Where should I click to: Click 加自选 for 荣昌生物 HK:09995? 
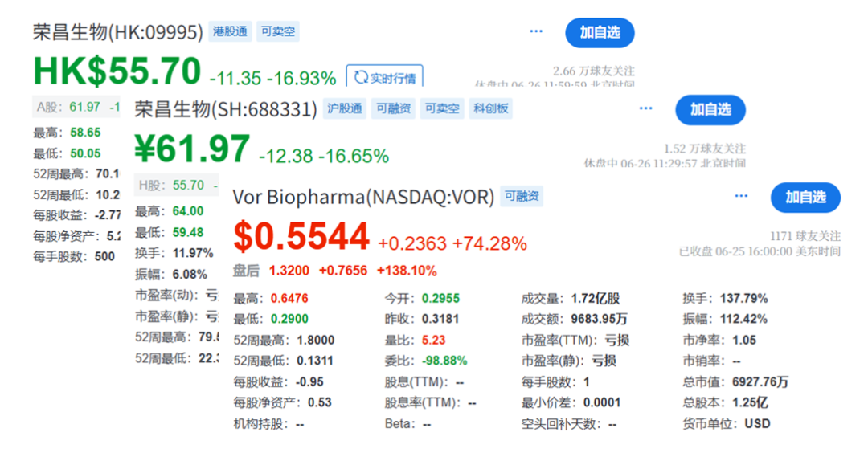[x=600, y=33]
